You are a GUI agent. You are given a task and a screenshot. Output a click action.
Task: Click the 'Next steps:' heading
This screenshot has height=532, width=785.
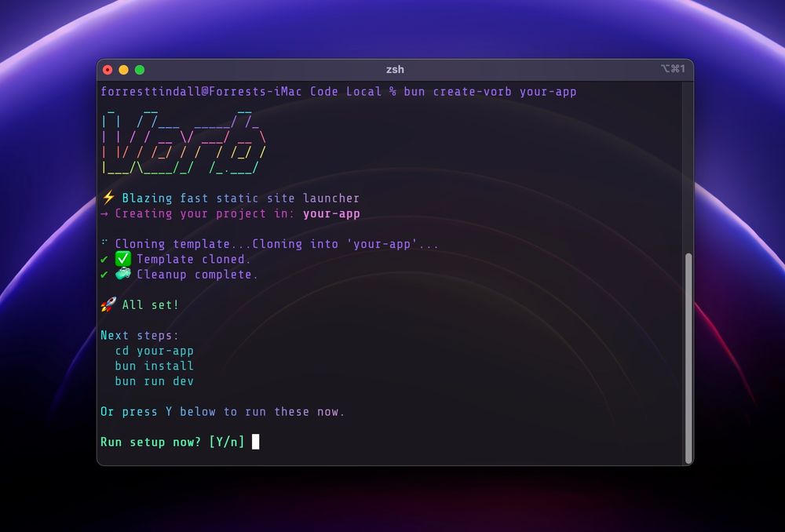(140, 335)
